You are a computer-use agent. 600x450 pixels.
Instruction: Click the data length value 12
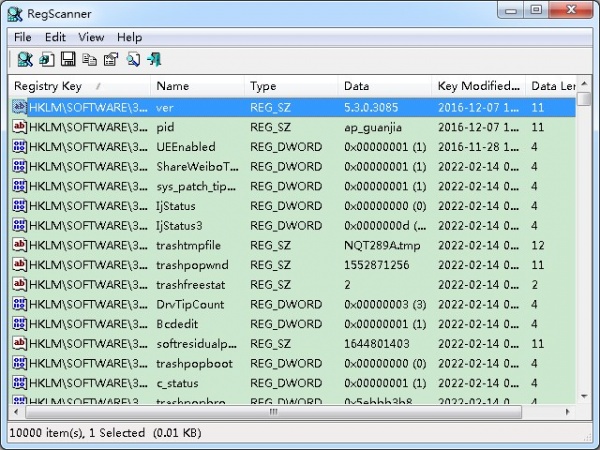(538, 245)
